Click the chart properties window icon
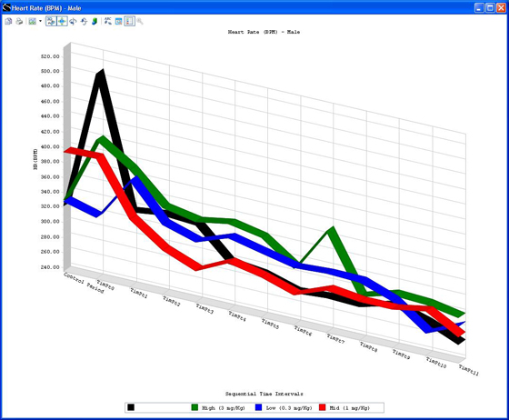509x420 pixels. tap(119, 22)
